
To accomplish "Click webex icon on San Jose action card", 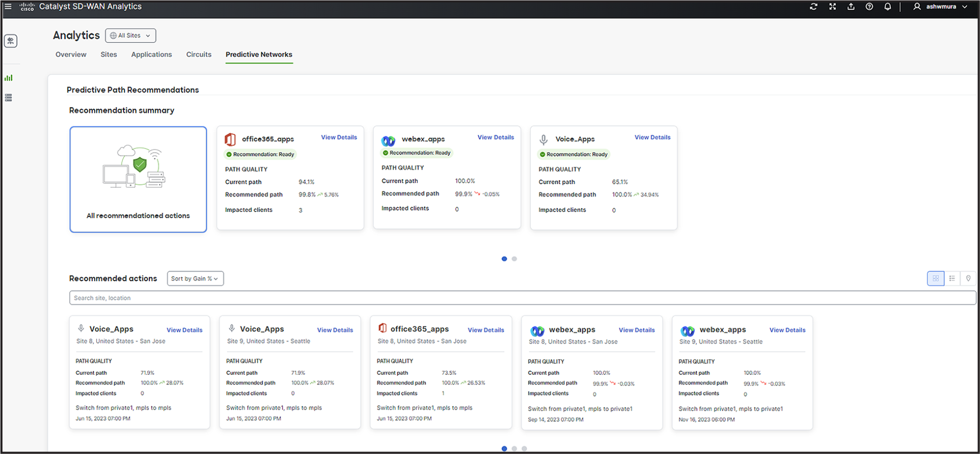I will (537, 331).
